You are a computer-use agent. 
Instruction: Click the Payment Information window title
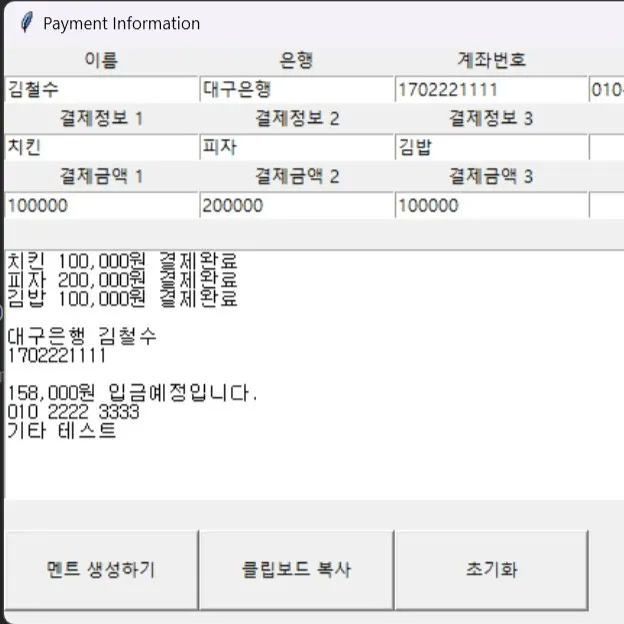tap(121, 23)
